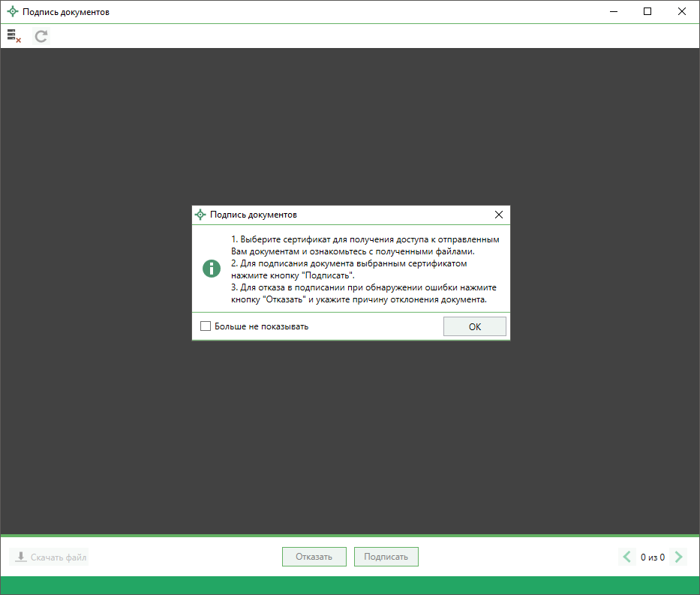
Task: Click the instruction text in the dialog
Action: click(x=364, y=269)
